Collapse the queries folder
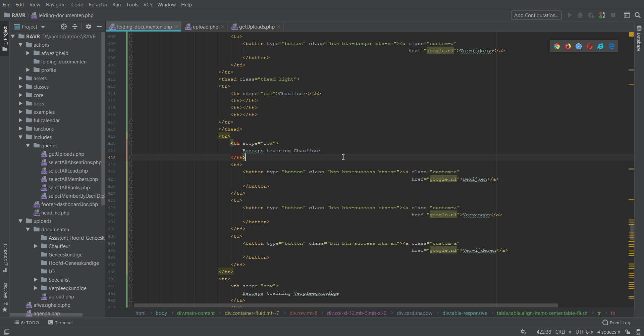This screenshot has width=644, height=336. (x=28, y=146)
